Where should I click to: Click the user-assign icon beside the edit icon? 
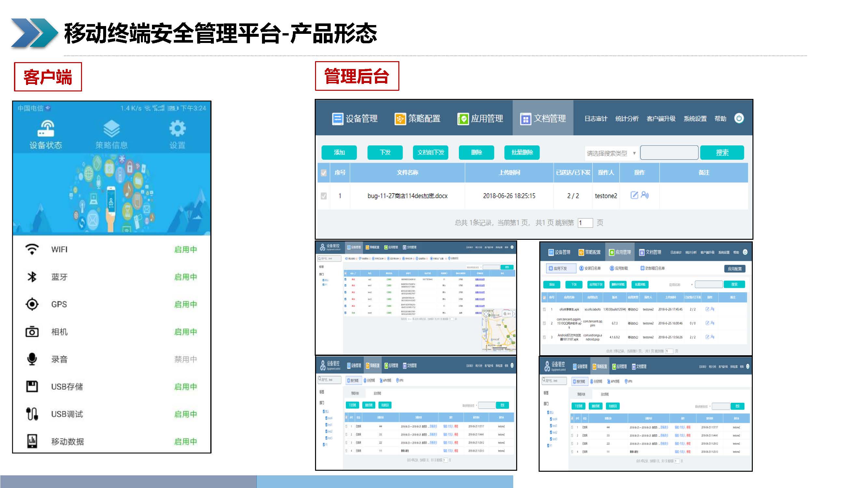point(645,195)
